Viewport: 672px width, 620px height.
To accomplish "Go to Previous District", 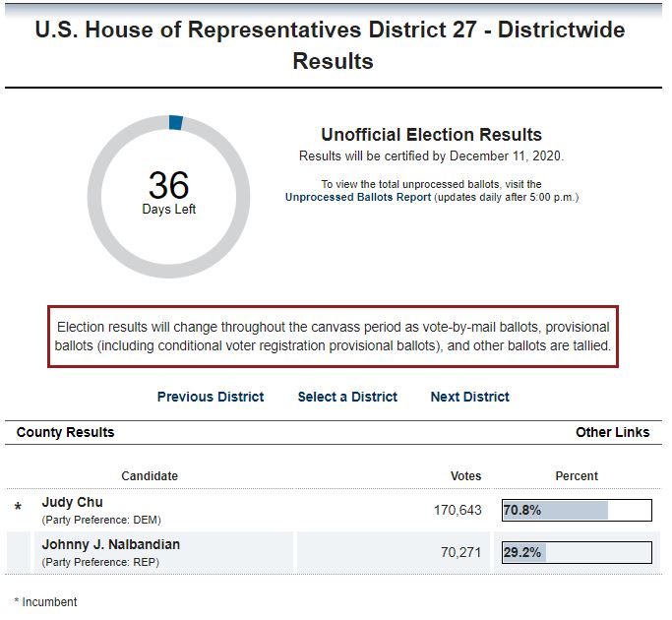I will click(211, 397).
